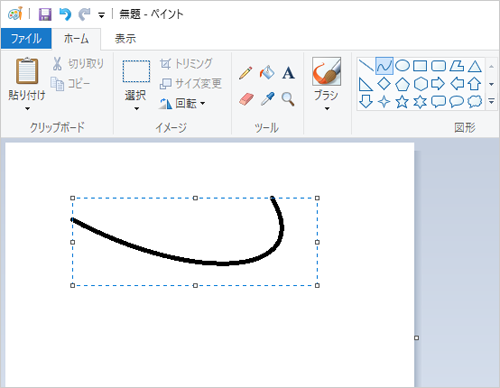The width and height of the screenshot is (500, 388).
Task: Select the Six-point star shape
Action: pyautogui.click(x=420, y=102)
